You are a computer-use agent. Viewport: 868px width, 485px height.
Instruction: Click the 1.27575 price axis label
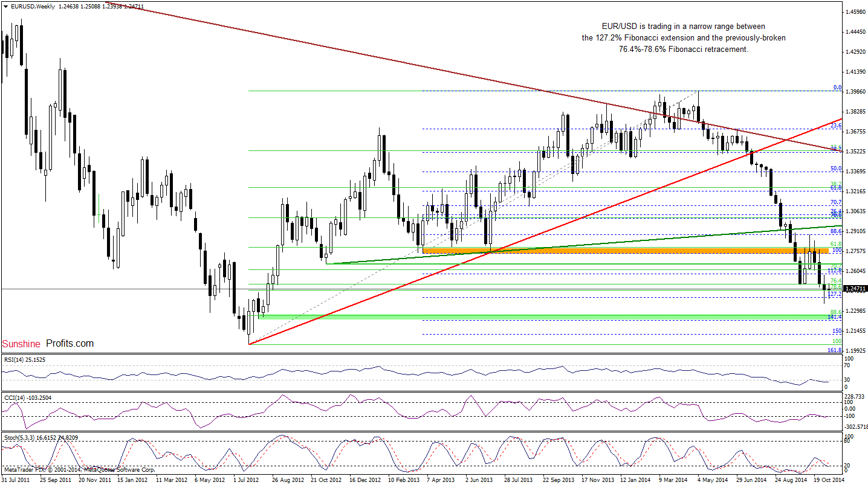(855, 251)
